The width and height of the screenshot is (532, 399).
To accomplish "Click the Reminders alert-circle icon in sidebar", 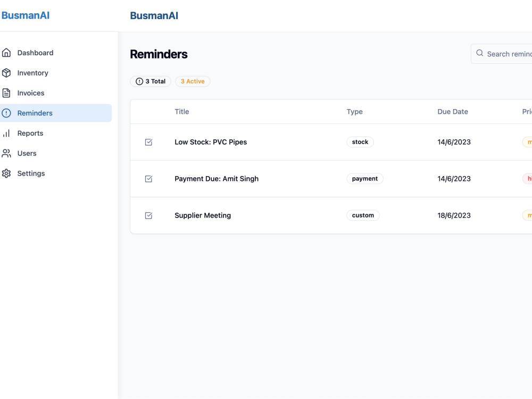I will [6, 113].
